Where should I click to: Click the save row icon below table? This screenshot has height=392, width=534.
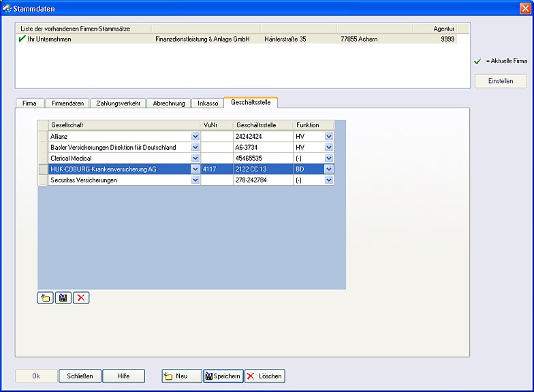(x=63, y=298)
